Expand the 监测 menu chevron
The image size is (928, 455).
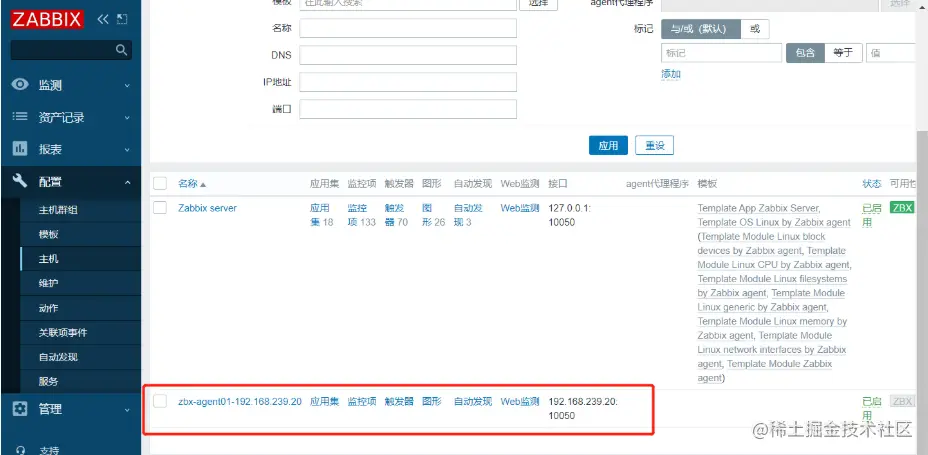[127, 86]
